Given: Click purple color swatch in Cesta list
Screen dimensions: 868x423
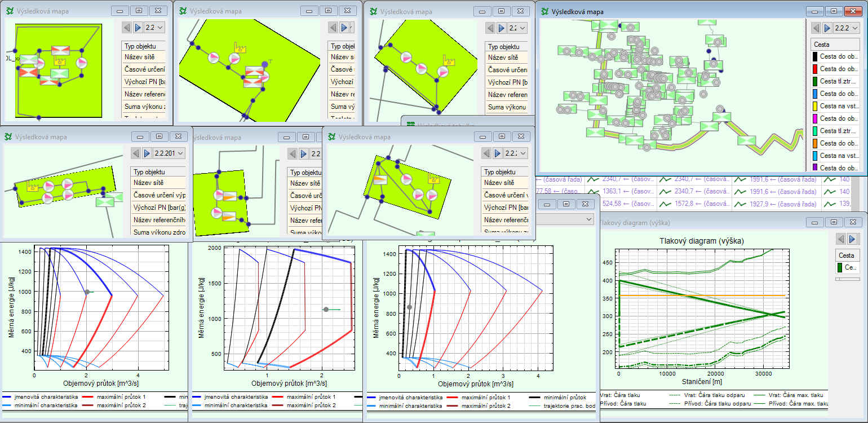Looking at the screenshot, I should (x=815, y=168).
